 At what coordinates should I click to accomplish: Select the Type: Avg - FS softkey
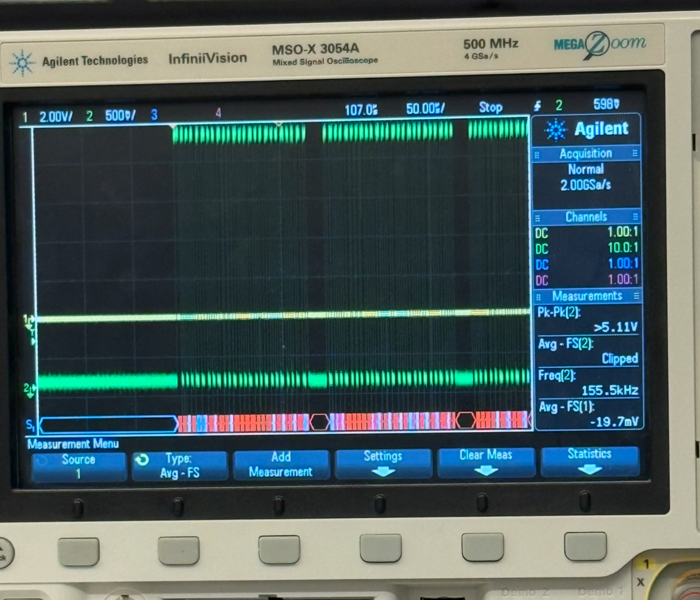180,466
